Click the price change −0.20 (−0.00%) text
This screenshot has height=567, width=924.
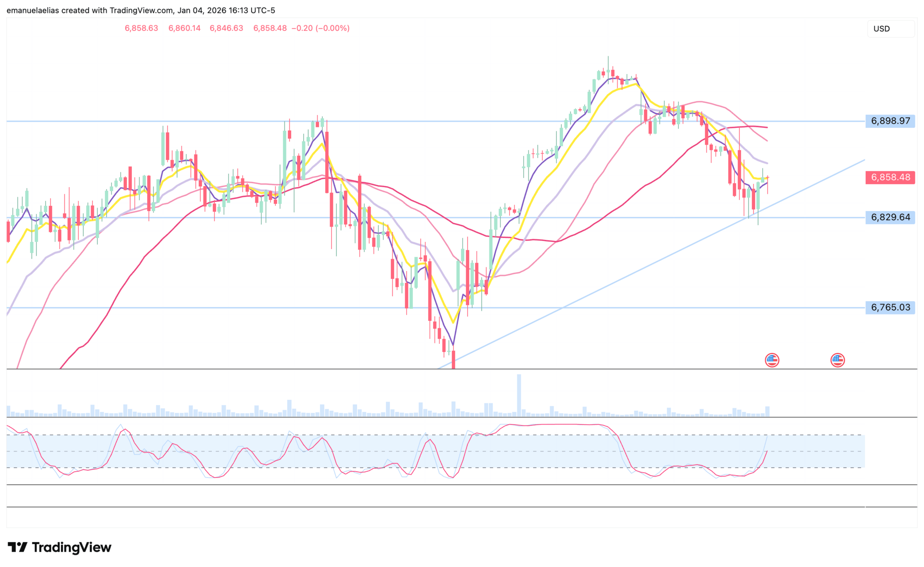pos(321,28)
